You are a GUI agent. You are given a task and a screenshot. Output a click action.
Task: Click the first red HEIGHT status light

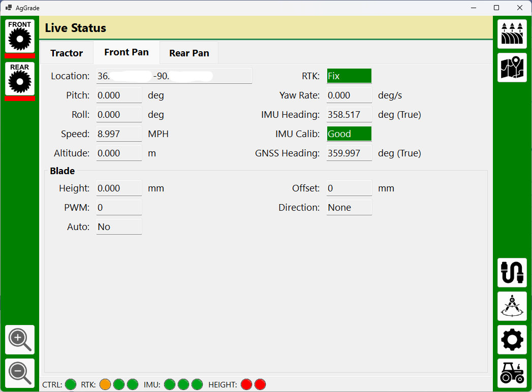(246, 384)
